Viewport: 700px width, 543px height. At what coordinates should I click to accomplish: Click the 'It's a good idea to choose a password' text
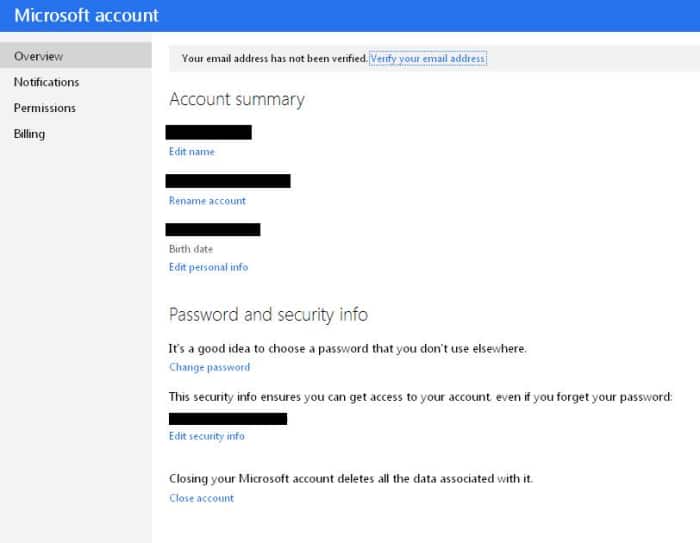[348, 349]
